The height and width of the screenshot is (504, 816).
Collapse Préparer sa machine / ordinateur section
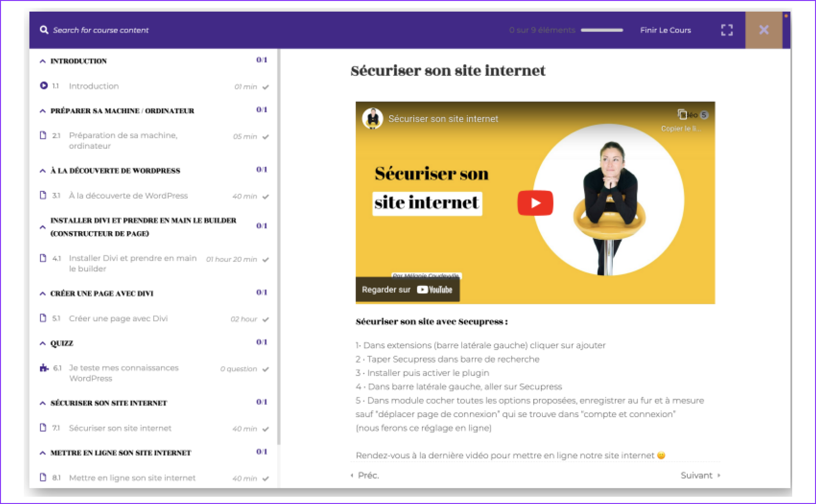click(x=43, y=111)
